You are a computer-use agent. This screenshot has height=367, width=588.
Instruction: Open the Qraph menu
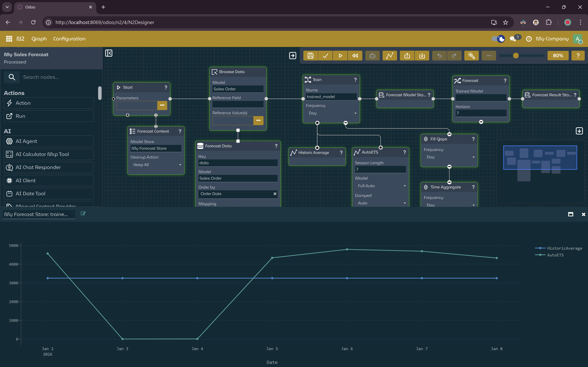click(39, 39)
